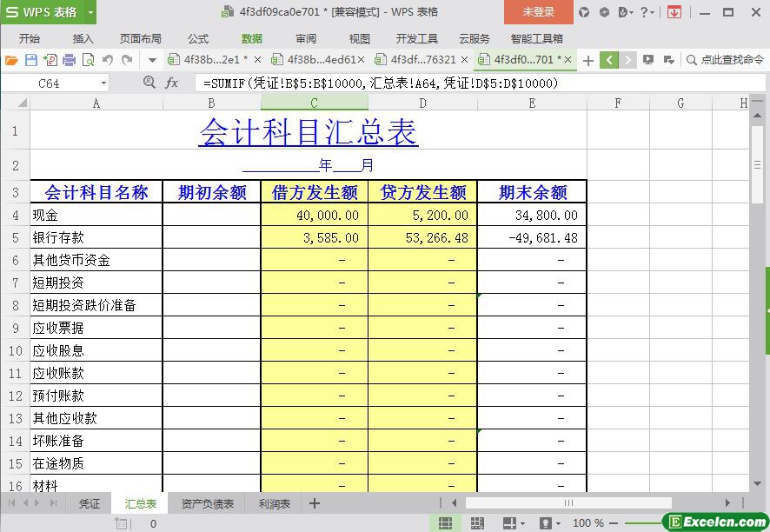The height and width of the screenshot is (532, 770).
Task: Toggle page break preview in status bar
Action: click(477, 523)
